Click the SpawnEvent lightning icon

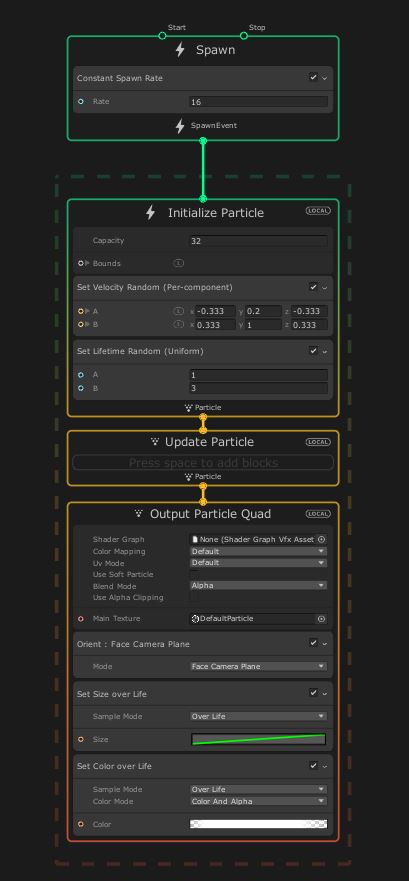pos(180,126)
